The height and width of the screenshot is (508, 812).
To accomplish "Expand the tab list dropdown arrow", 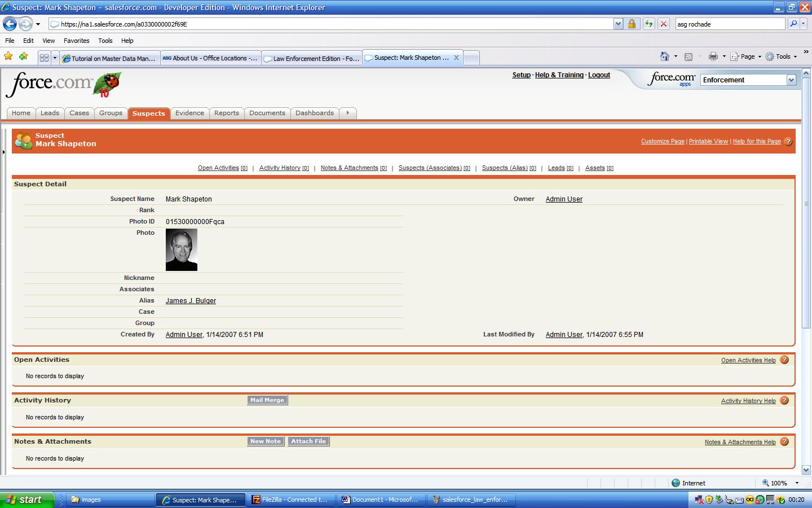I will [55, 58].
